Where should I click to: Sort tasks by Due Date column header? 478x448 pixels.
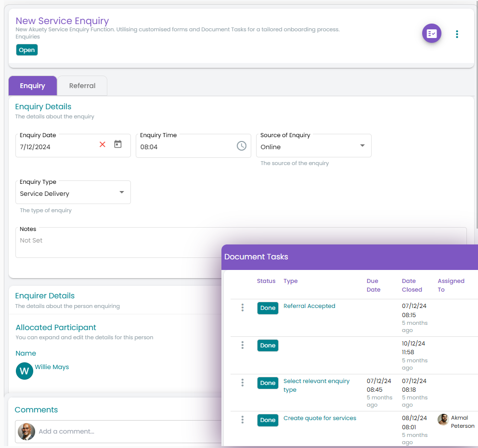coord(374,285)
